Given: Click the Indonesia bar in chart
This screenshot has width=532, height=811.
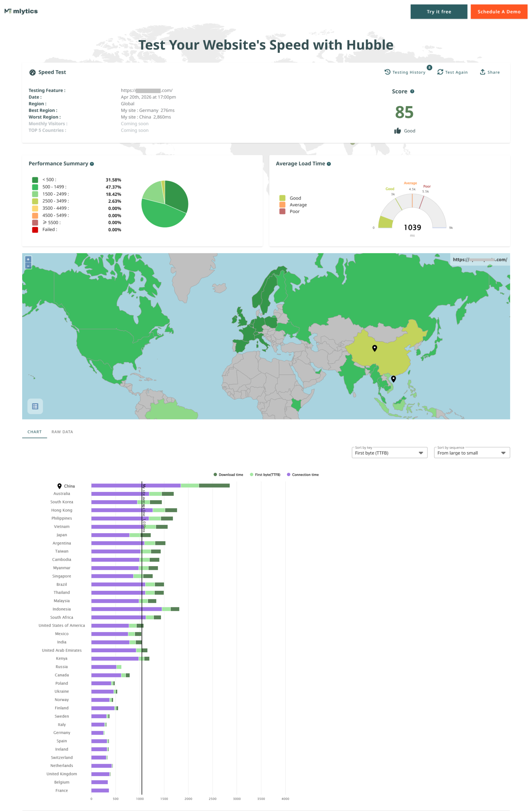Looking at the screenshot, I should tap(135, 609).
